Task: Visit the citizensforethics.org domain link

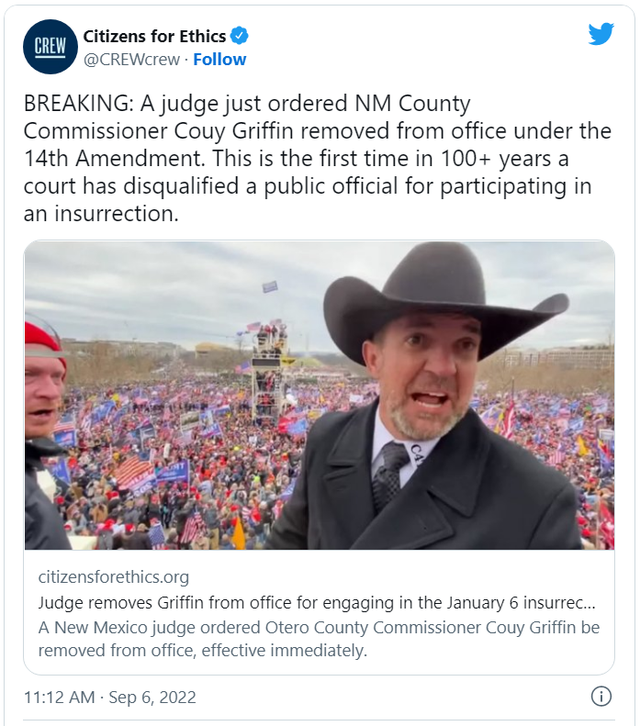Action: coord(113,577)
